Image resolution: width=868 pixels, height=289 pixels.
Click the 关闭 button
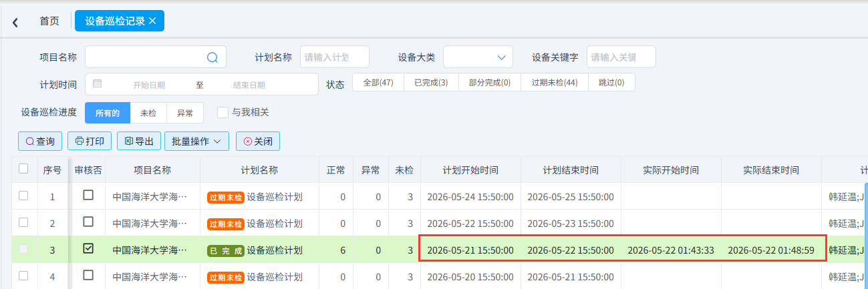[258, 141]
